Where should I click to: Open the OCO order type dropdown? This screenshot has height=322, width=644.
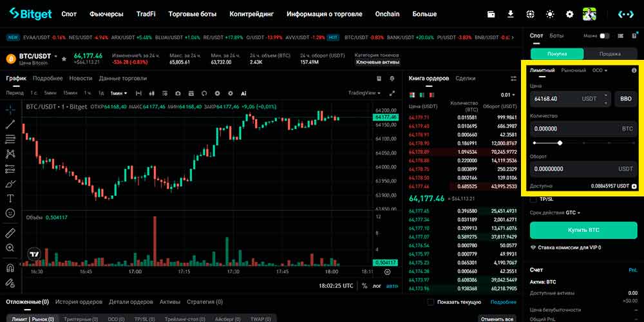(x=600, y=70)
